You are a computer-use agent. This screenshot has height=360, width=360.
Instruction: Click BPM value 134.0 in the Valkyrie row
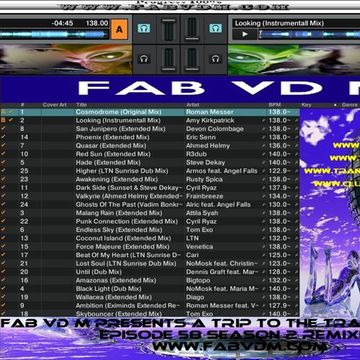278,196
